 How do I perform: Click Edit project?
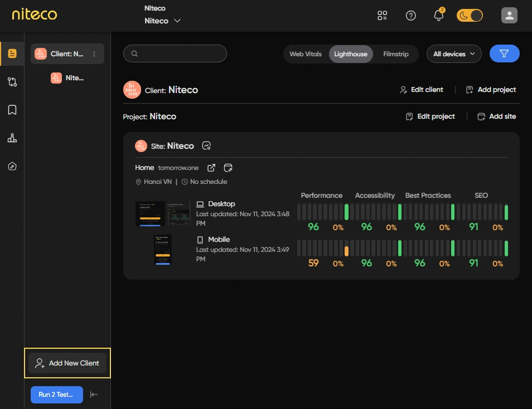tap(430, 116)
